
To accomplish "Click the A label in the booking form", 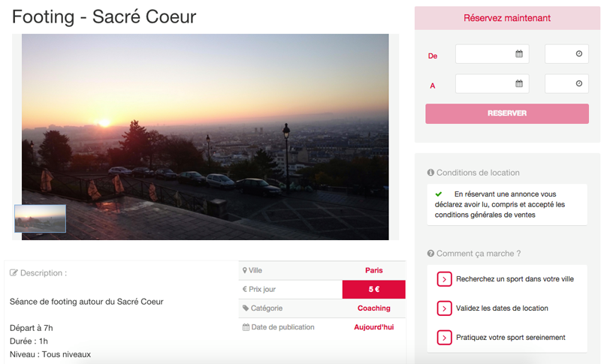I will click(433, 86).
